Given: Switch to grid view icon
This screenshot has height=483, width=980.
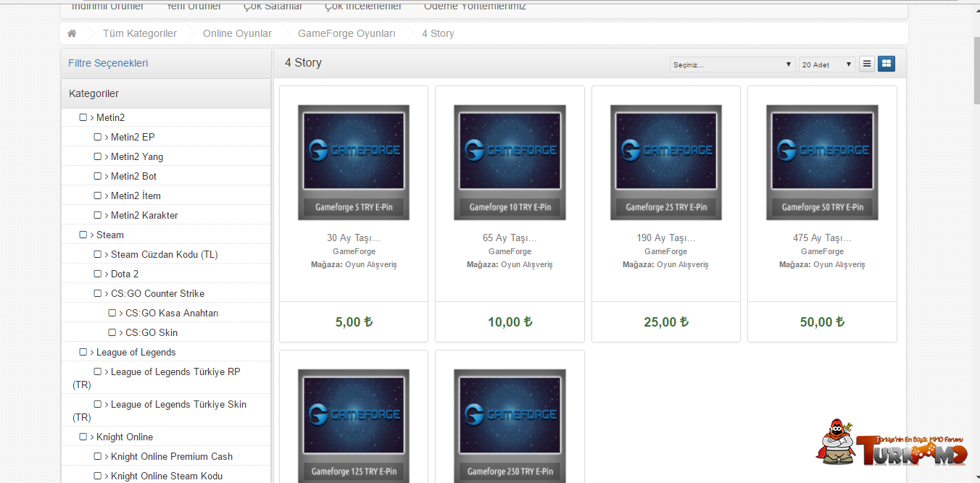Looking at the screenshot, I should point(886,64).
